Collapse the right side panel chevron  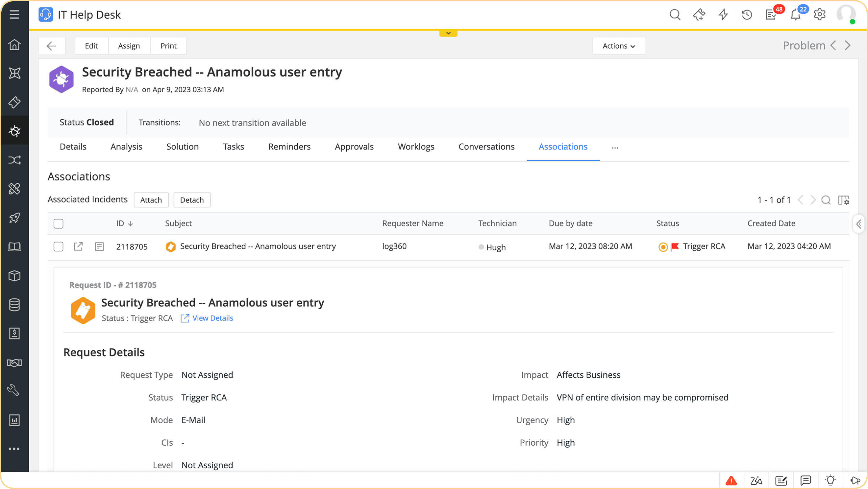(858, 223)
